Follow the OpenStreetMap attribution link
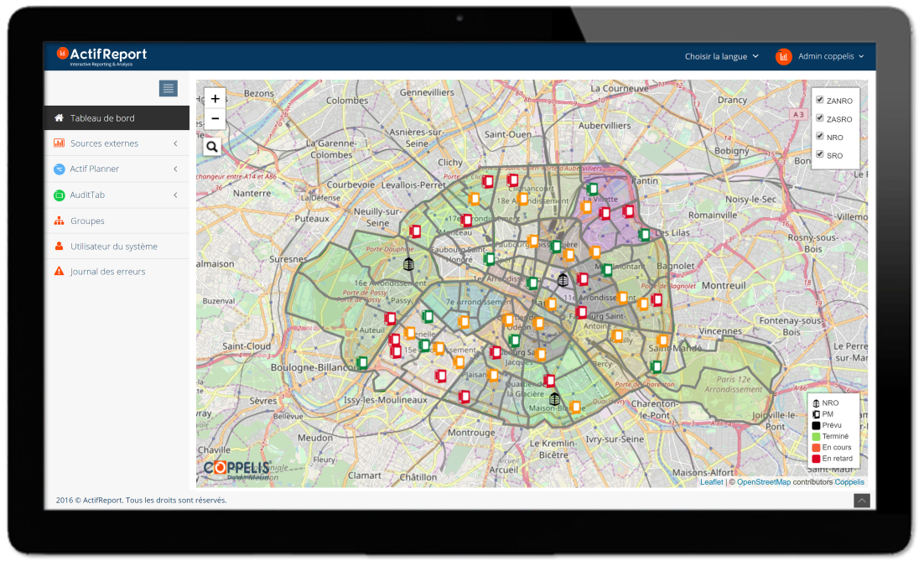This screenshot has width=924, height=561. [x=764, y=482]
